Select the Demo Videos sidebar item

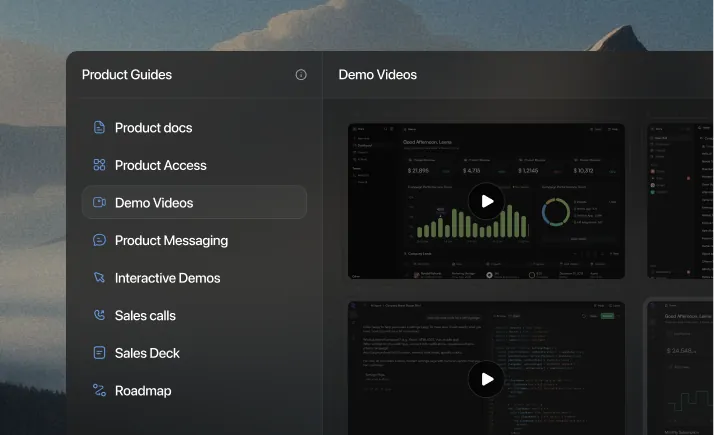194,202
